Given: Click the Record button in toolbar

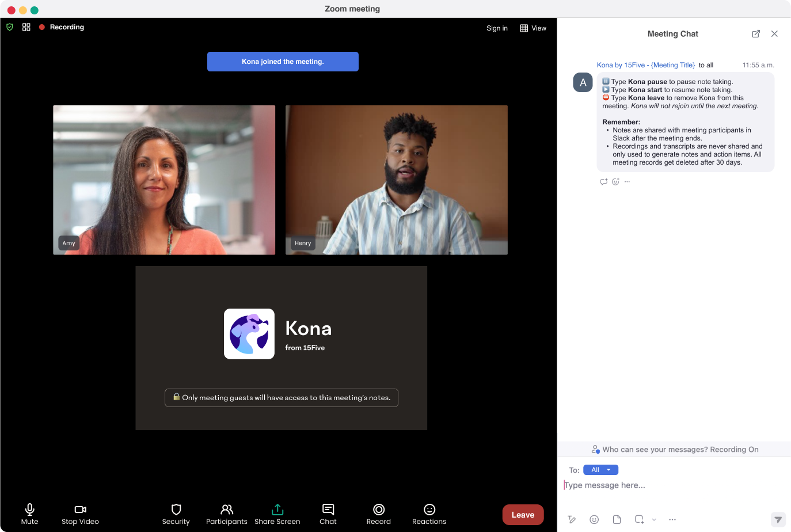Looking at the screenshot, I should (378, 514).
